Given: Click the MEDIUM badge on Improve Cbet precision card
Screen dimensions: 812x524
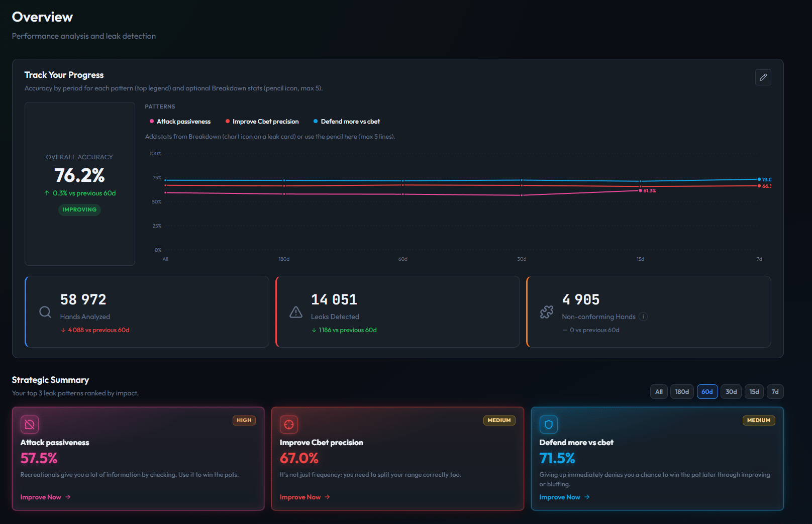Looking at the screenshot, I should click(x=499, y=421).
